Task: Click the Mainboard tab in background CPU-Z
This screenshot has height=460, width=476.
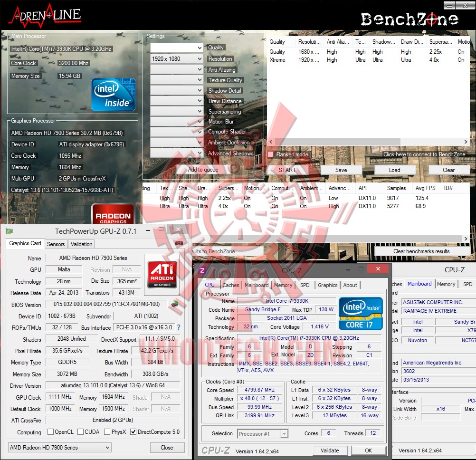Action: pos(419,284)
